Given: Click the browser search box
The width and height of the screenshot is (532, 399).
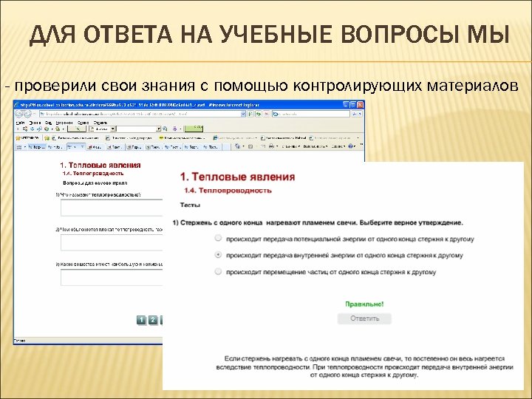Looking at the screenshot, I should pos(311,114).
